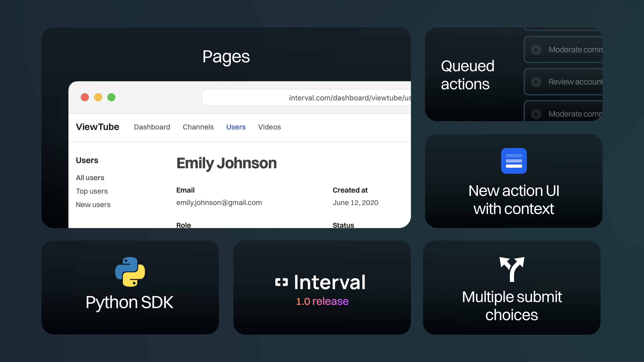Click the red close window dot
Image resolution: width=644 pixels, height=362 pixels.
point(85,97)
